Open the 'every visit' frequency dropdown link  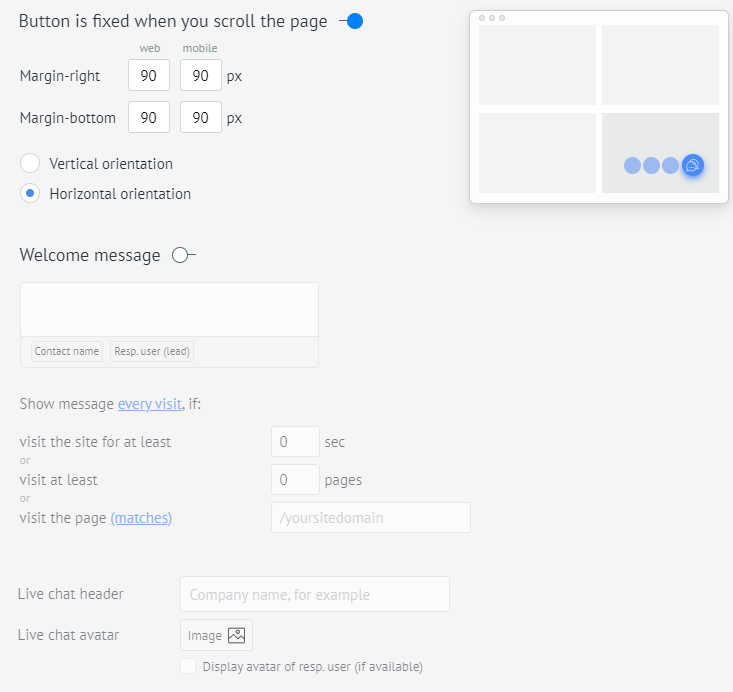click(x=150, y=404)
